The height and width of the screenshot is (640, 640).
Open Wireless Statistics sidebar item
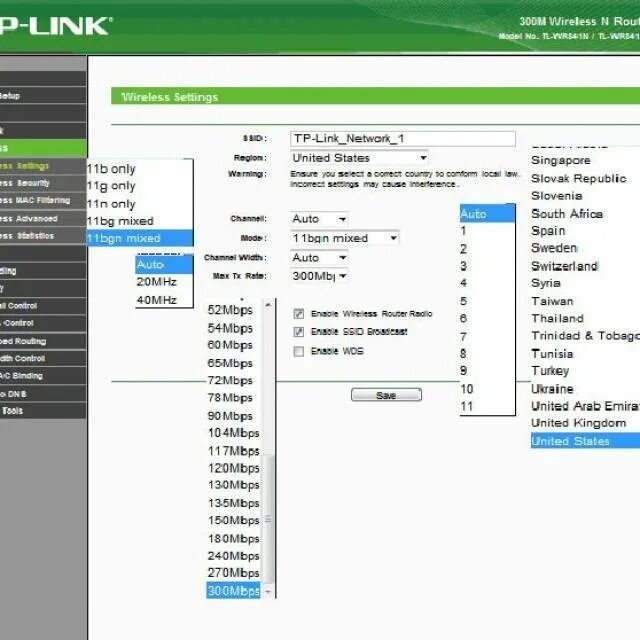click(43, 236)
